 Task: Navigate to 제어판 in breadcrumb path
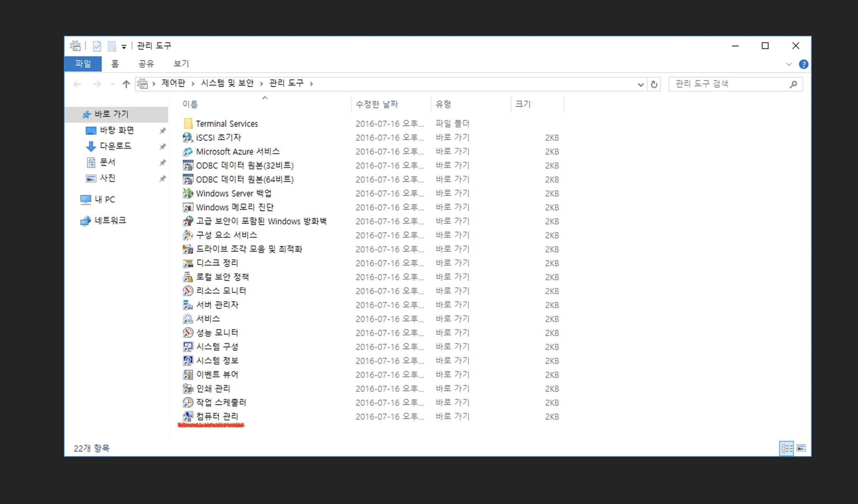point(173,83)
